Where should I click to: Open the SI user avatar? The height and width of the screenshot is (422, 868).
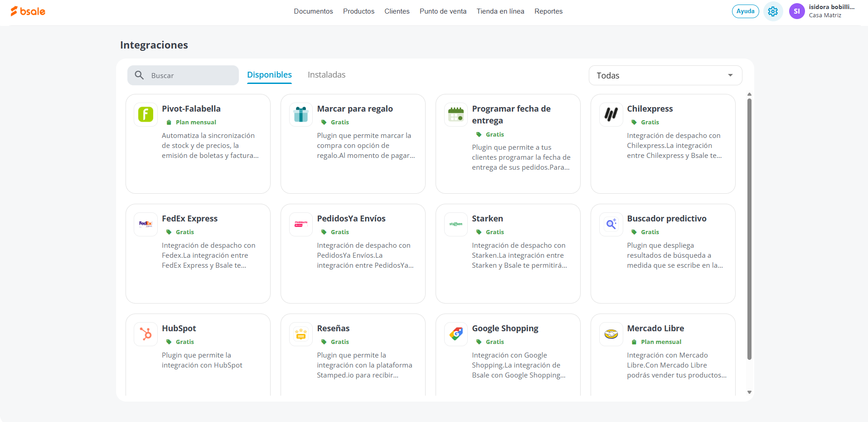pyautogui.click(x=796, y=11)
